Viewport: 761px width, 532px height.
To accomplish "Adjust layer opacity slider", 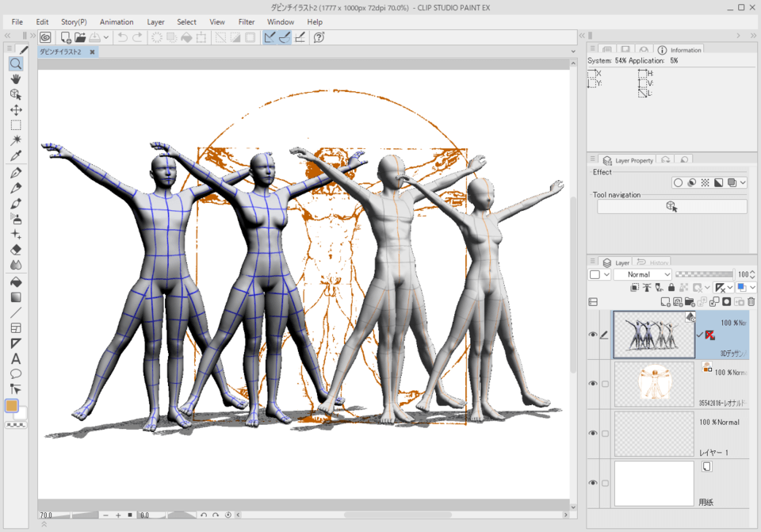I will click(704, 274).
